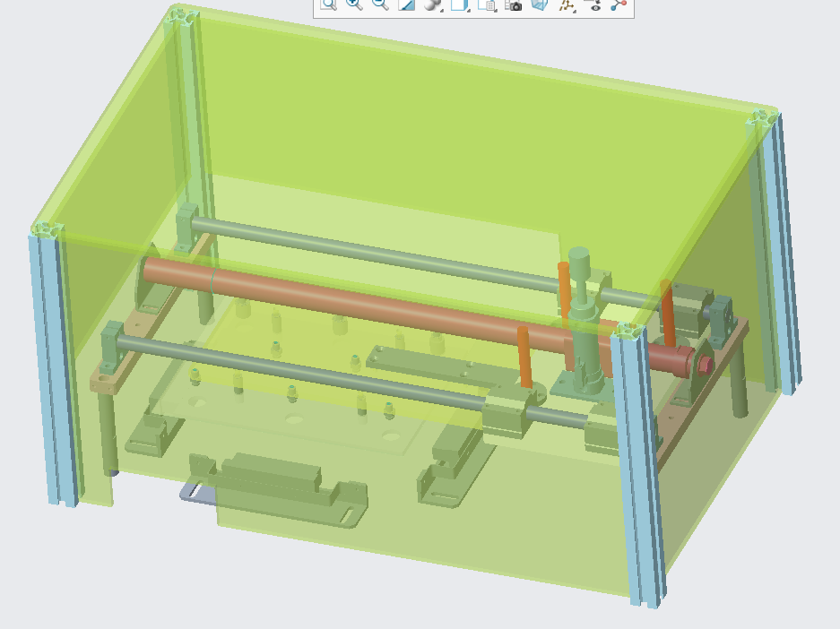Open the View Manager icon
The width and height of the screenshot is (840, 629).
(487, 4)
